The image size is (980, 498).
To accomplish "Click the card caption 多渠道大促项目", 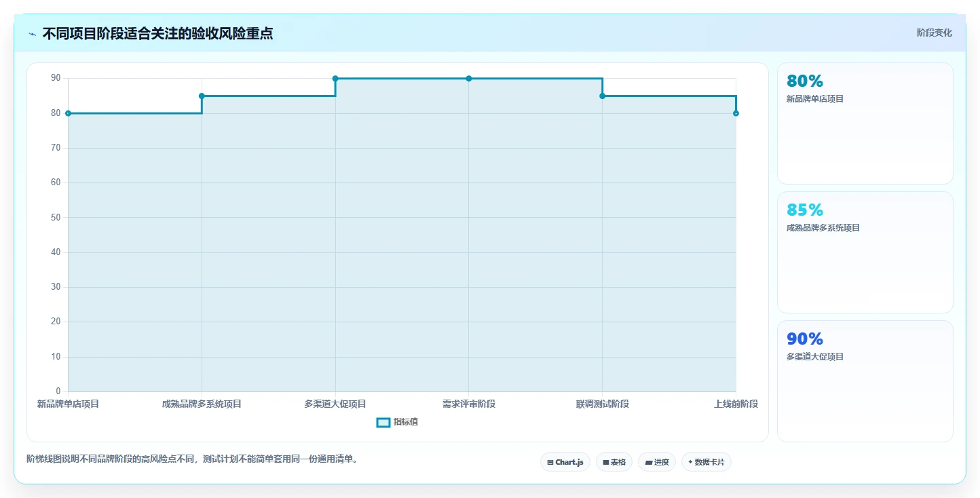I will (815, 357).
